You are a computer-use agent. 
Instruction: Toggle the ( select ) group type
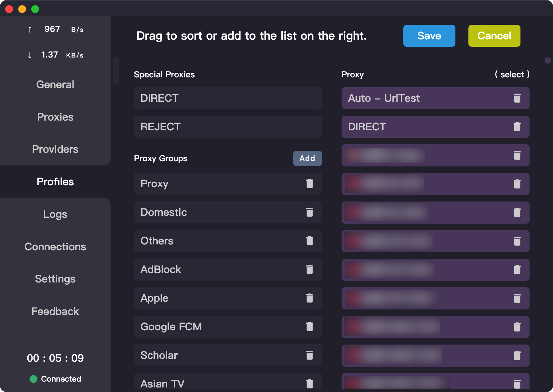pos(512,74)
